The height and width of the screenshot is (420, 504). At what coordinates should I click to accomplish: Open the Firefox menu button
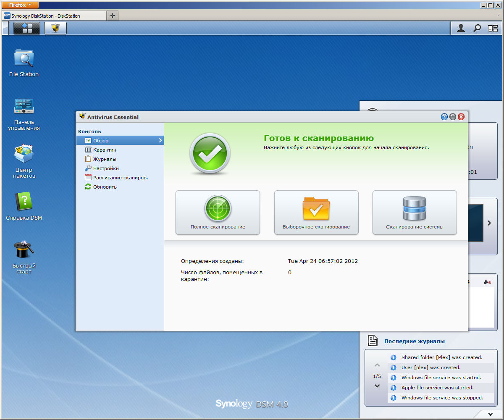[20, 5]
